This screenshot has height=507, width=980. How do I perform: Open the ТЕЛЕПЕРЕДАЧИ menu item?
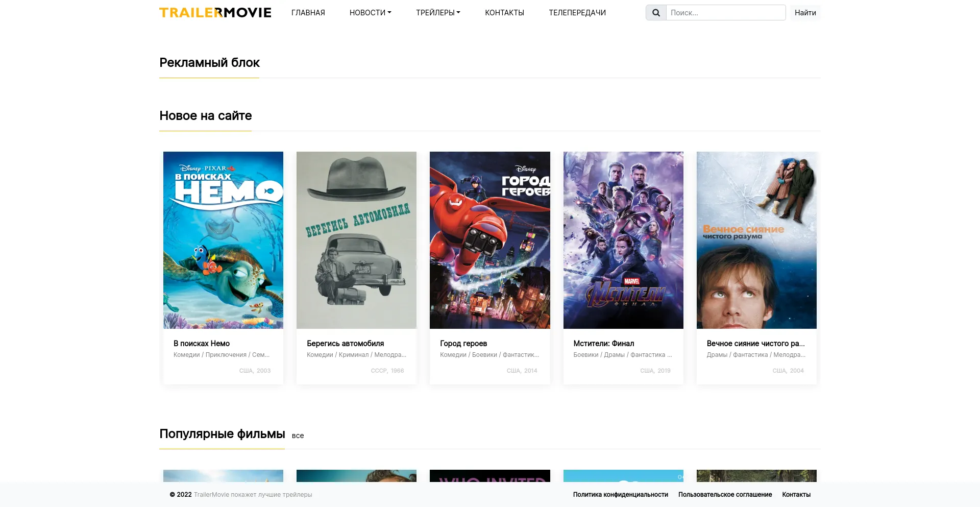(577, 13)
